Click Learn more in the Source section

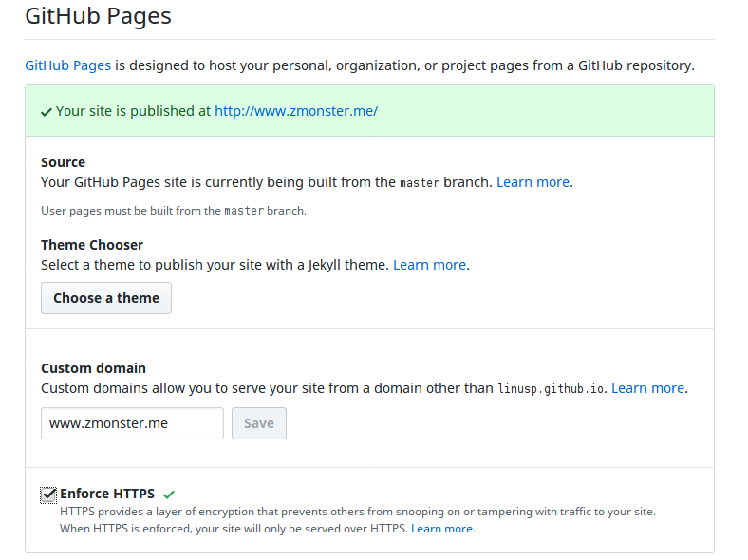coord(533,182)
